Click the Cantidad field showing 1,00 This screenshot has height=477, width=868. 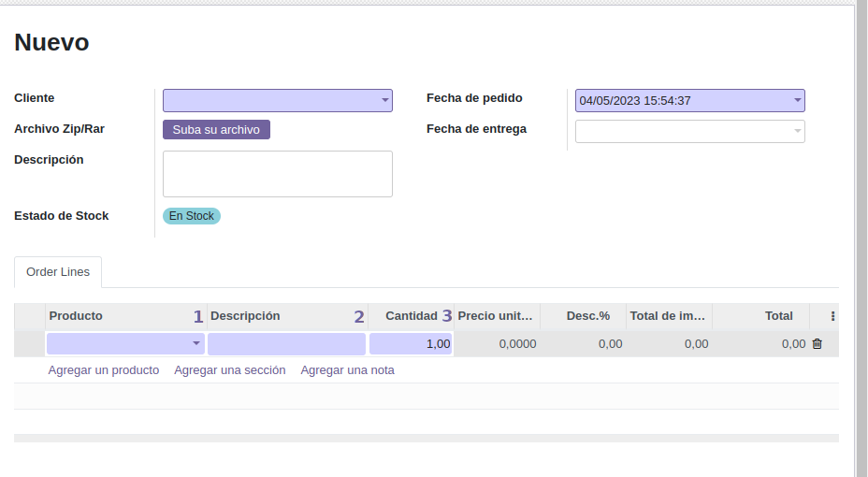[x=411, y=344]
